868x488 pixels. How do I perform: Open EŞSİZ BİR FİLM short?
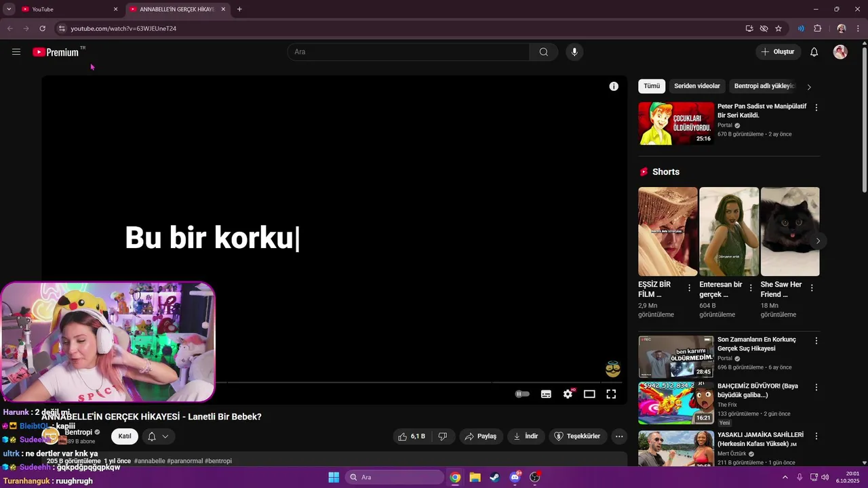tap(668, 232)
